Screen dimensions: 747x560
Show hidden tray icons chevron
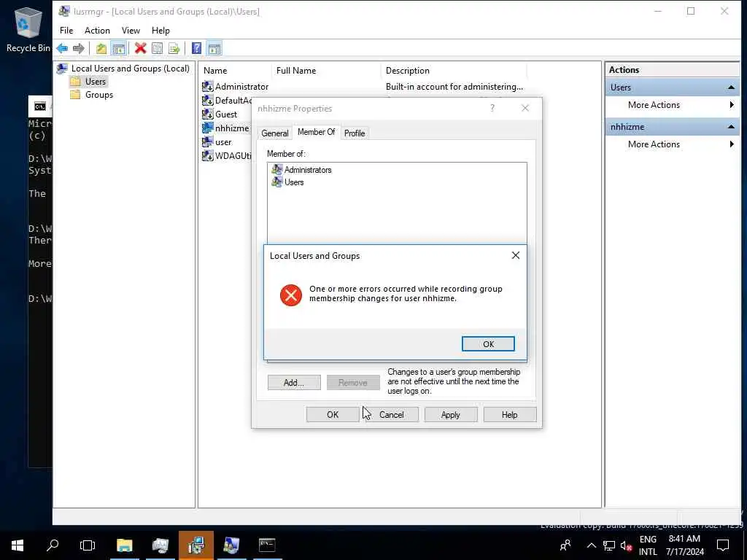pyautogui.click(x=591, y=545)
